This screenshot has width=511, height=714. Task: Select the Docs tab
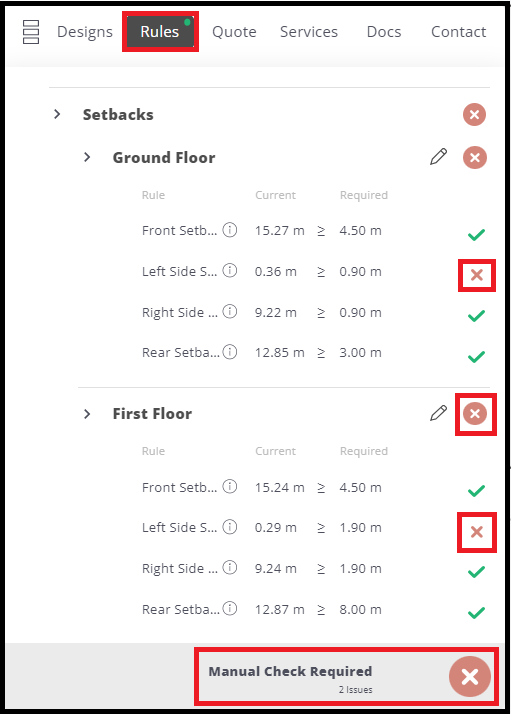coord(384,32)
